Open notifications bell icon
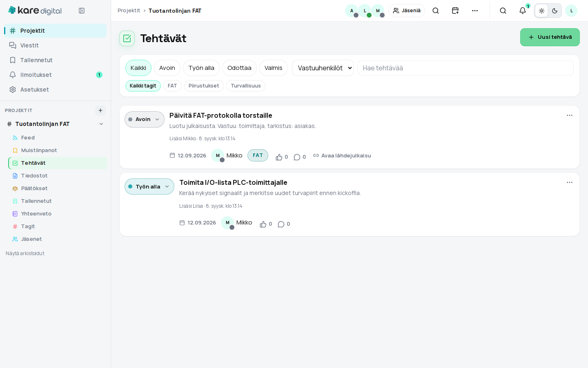Viewport: 588px width, 368px height. tap(523, 11)
